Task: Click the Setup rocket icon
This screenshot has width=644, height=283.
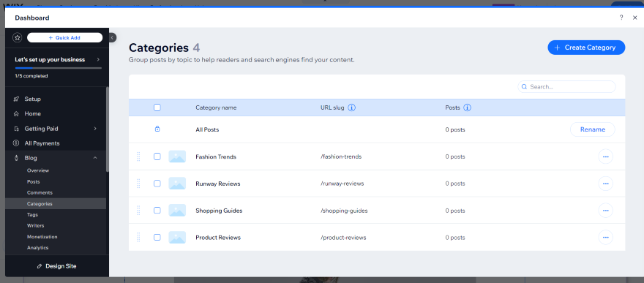Action: pyautogui.click(x=16, y=99)
